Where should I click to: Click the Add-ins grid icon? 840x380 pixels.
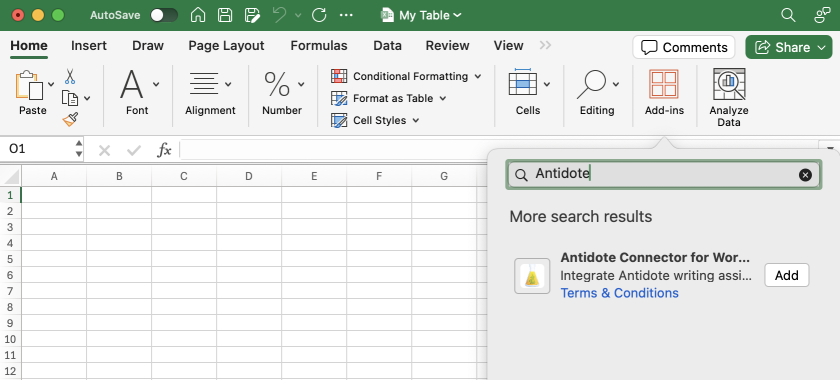(x=664, y=84)
